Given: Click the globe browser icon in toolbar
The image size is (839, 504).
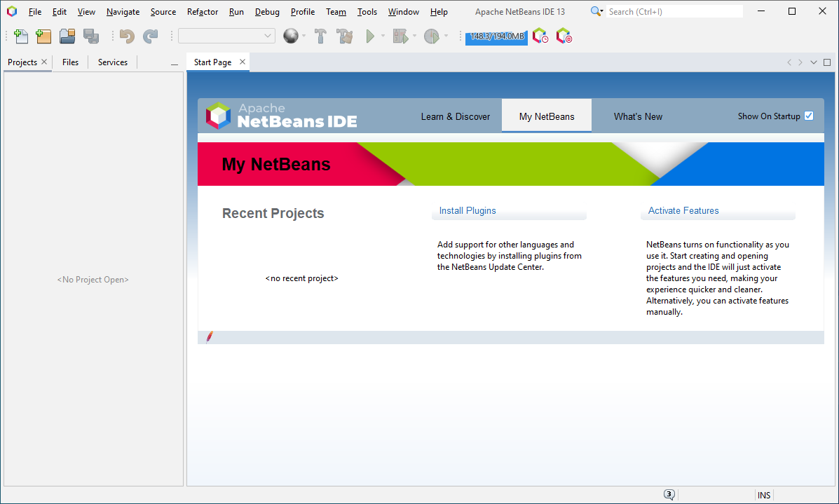Looking at the screenshot, I should (x=290, y=36).
